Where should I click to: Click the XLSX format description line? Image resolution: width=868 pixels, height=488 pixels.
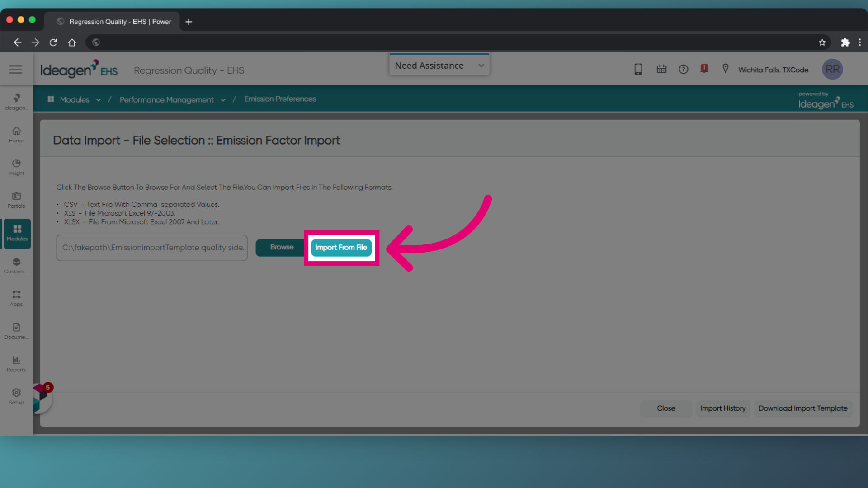click(x=141, y=222)
